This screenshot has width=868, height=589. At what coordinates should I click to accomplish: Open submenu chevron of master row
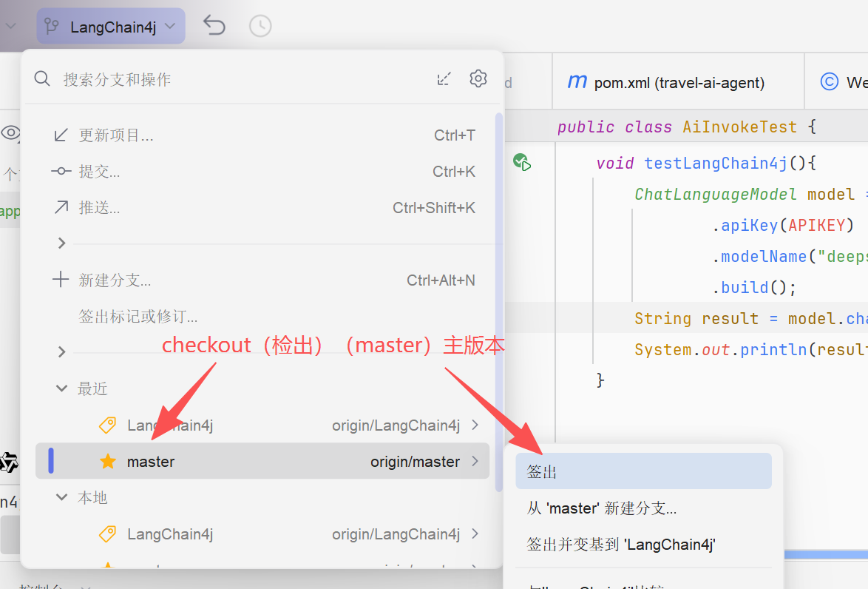(x=475, y=461)
